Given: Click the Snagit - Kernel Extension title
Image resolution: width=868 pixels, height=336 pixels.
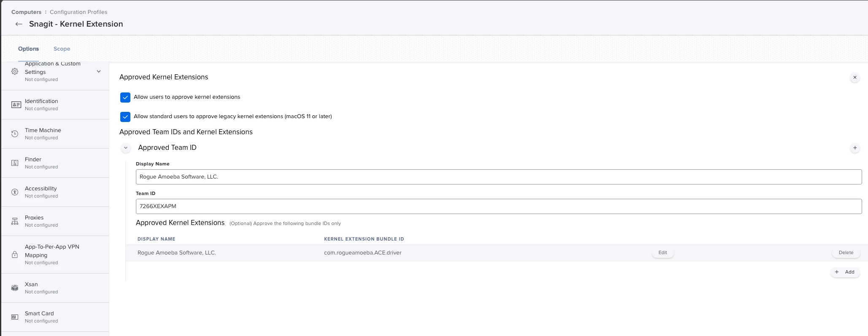Looking at the screenshot, I should click(x=76, y=24).
